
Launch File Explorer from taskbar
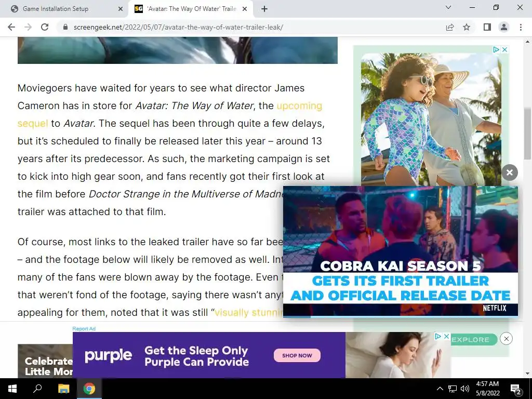coord(63,389)
